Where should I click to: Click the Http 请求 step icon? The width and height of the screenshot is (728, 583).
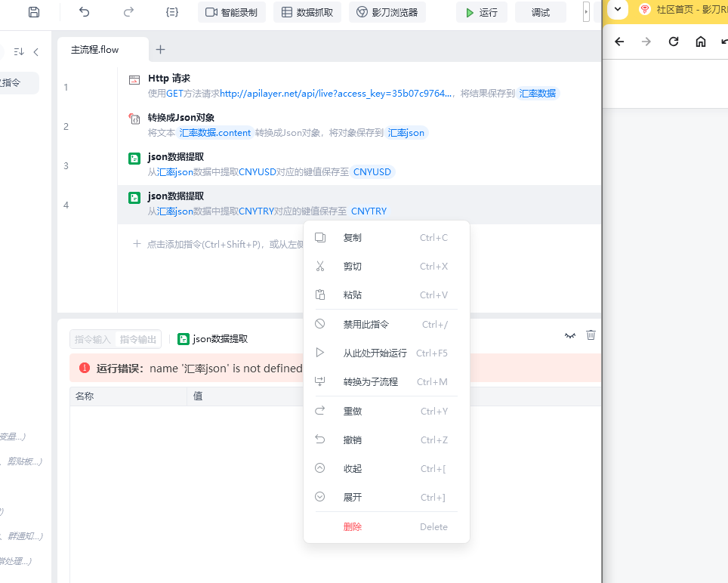coord(134,79)
